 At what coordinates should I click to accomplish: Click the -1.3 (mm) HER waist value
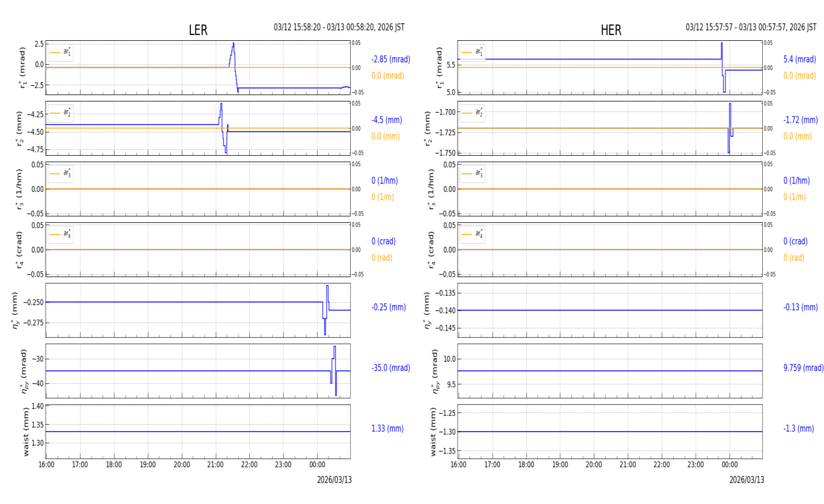pyautogui.click(x=798, y=429)
